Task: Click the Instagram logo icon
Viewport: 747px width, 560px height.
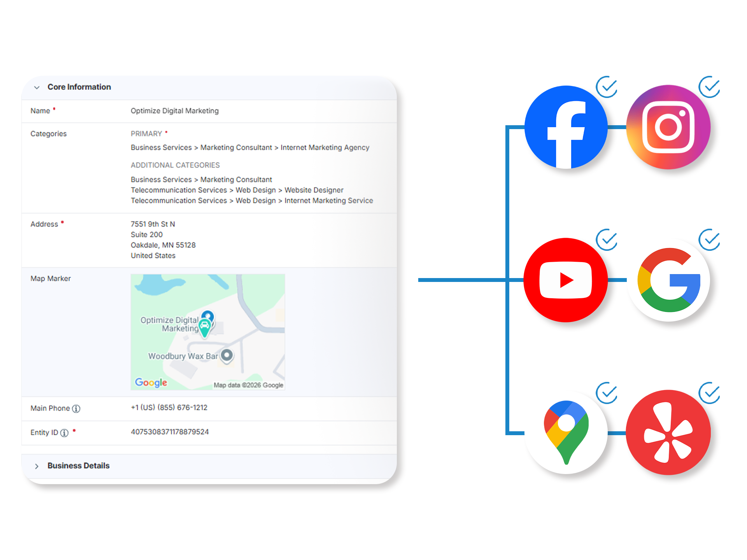Action: coord(668,127)
